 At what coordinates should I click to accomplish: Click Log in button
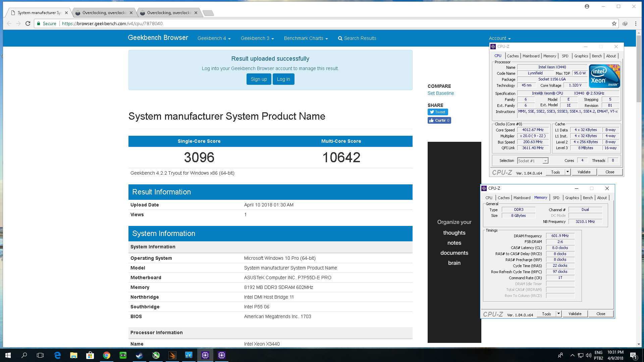[x=283, y=79]
